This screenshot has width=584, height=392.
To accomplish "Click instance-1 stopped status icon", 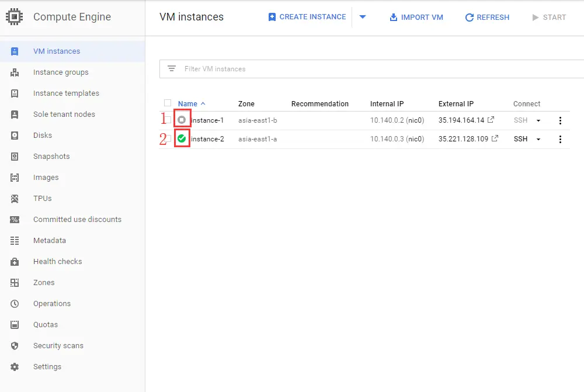I will click(182, 120).
